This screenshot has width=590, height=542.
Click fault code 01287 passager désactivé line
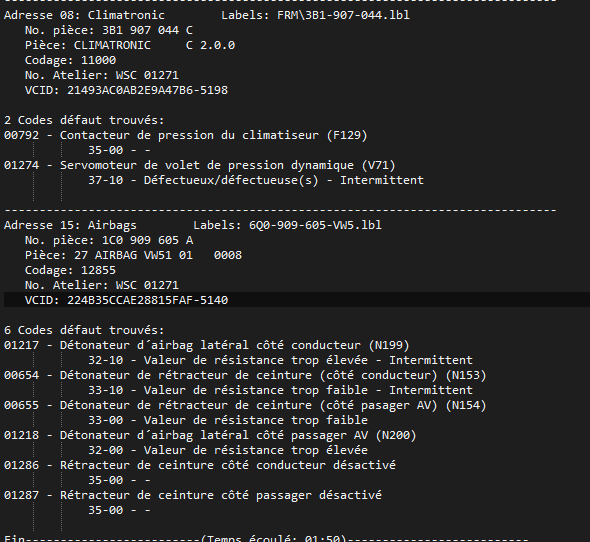[193, 495]
